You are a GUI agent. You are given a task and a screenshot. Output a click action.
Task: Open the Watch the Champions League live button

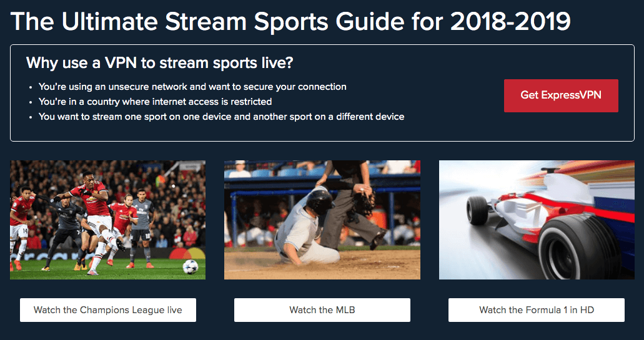108,310
